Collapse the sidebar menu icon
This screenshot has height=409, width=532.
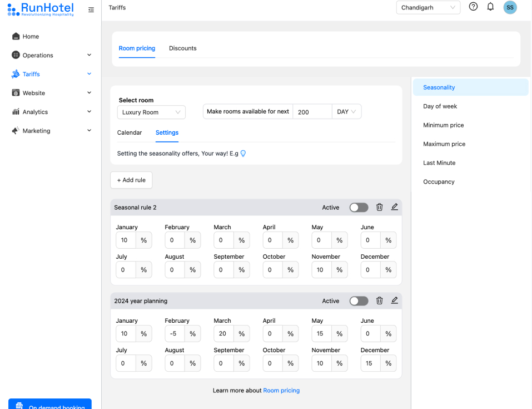pyautogui.click(x=91, y=10)
